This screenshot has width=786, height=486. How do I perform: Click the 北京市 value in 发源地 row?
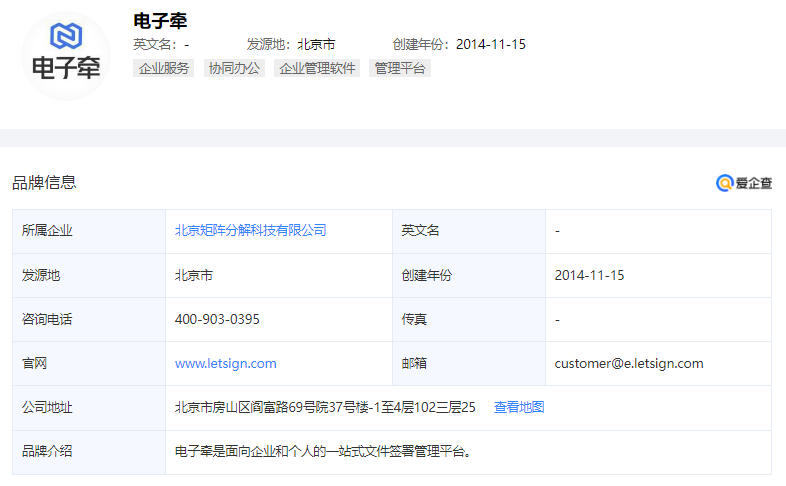point(193,275)
